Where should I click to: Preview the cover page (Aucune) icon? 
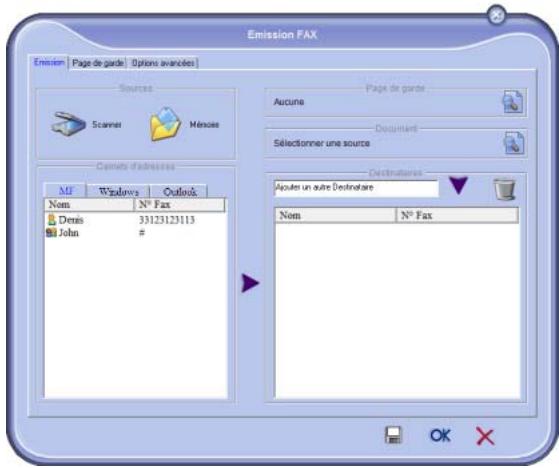coord(513,102)
